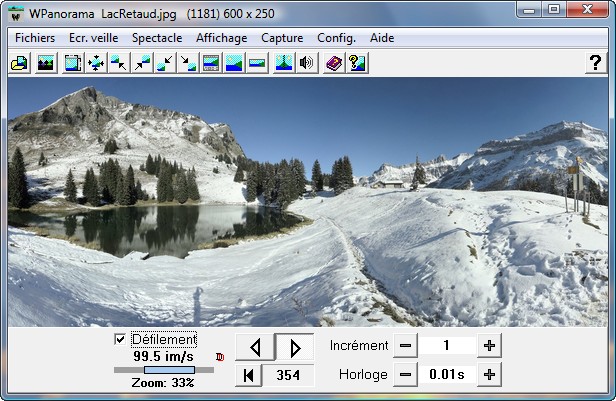Move image to top-left corner icon
Image resolution: width=616 pixels, height=401 pixels.
(119, 63)
